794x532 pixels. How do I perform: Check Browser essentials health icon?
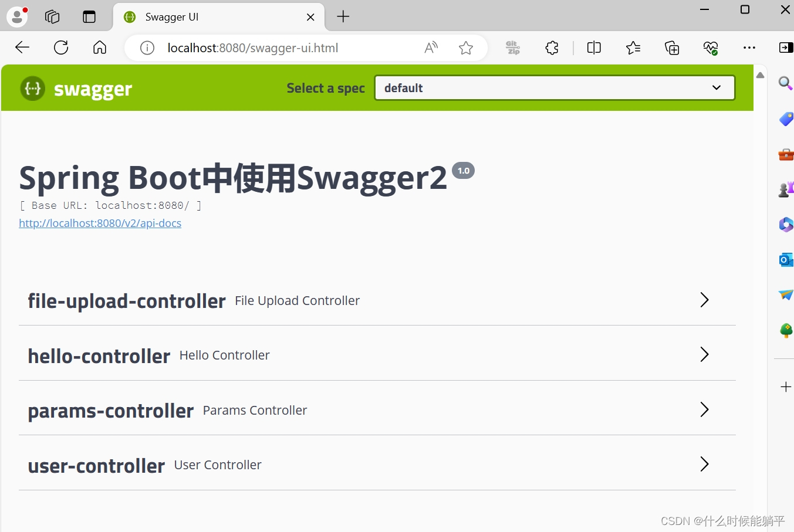(710, 48)
